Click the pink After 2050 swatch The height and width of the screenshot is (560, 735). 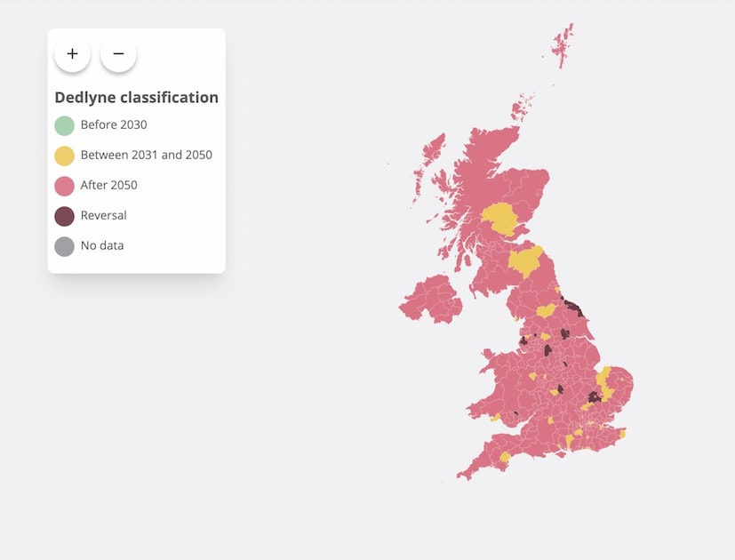[64, 186]
